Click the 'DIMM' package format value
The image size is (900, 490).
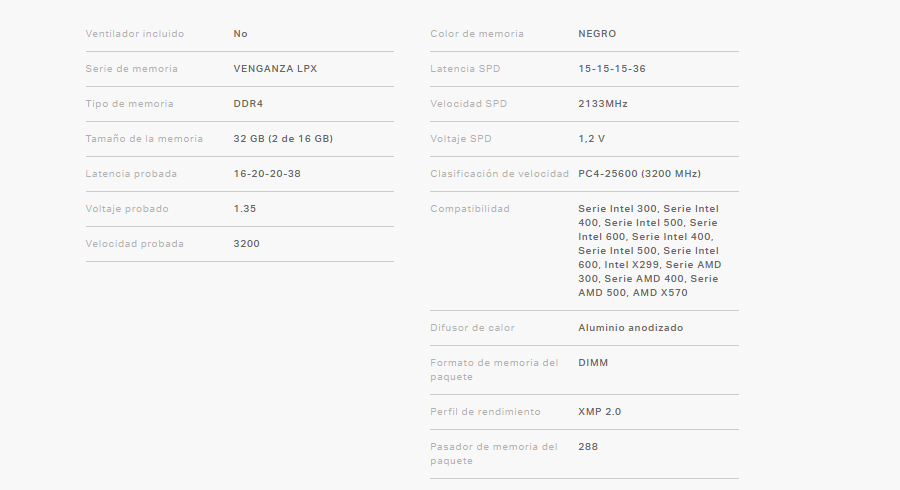click(593, 363)
